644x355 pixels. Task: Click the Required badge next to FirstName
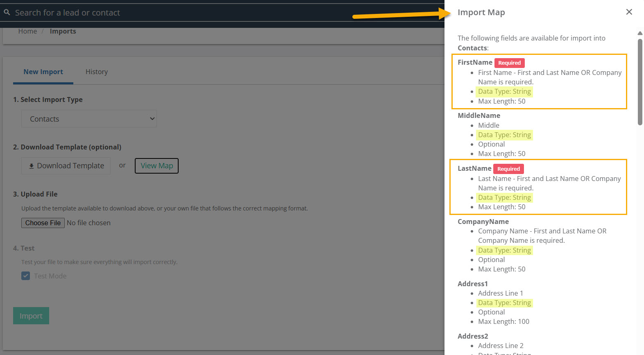point(509,63)
